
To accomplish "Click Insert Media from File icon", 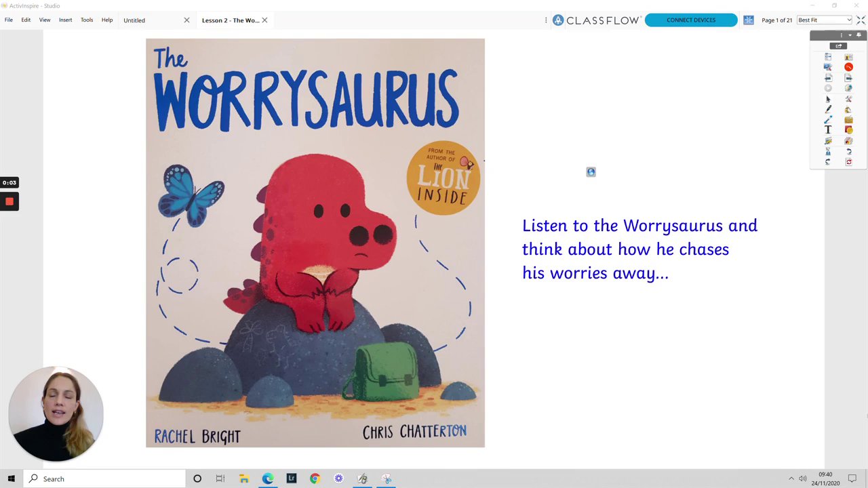I will [x=828, y=141].
